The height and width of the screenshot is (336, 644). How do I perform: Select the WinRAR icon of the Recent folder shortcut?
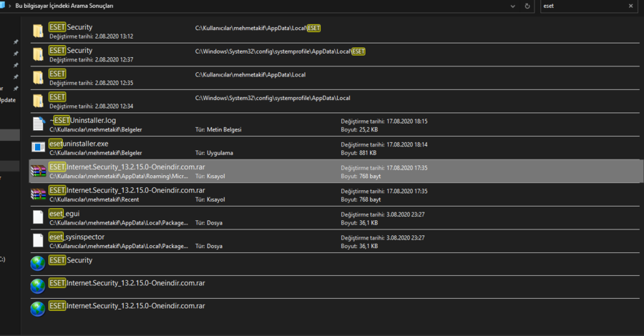point(38,194)
